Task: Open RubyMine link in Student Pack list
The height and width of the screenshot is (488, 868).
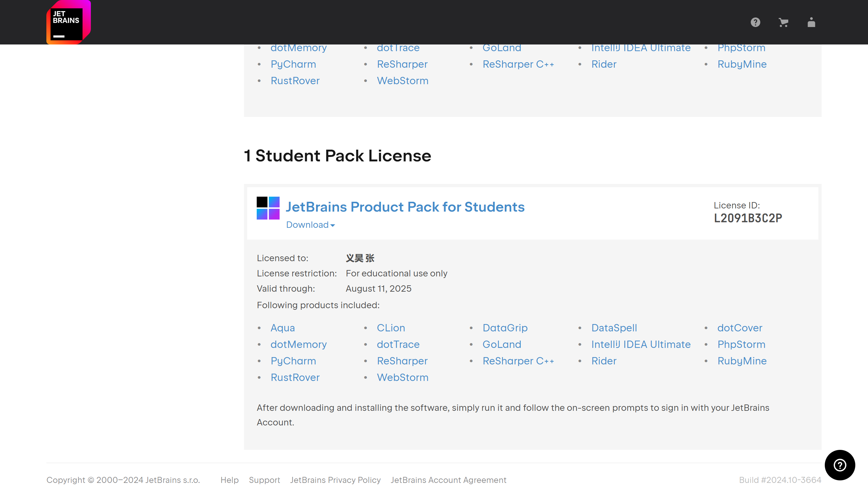Action: [x=742, y=361]
